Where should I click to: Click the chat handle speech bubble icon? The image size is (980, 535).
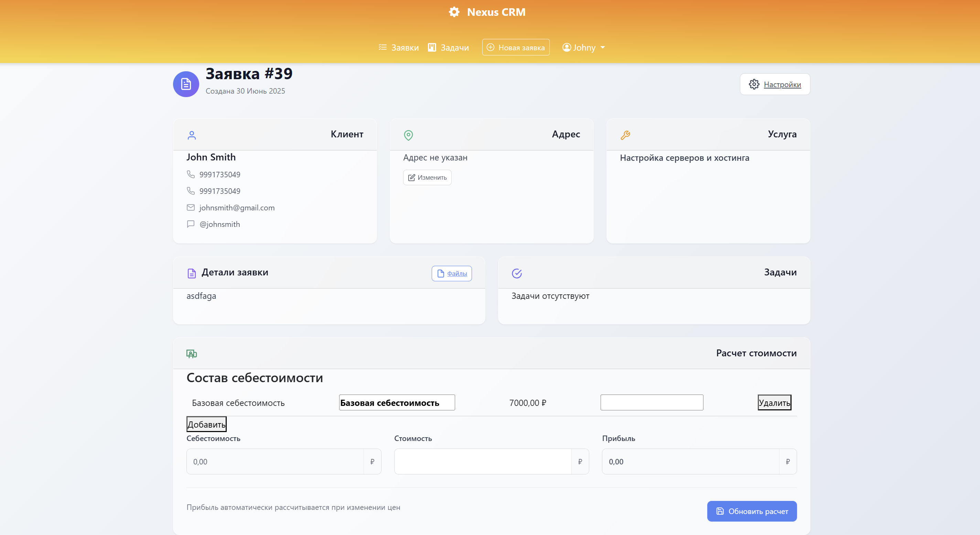[x=191, y=224]
